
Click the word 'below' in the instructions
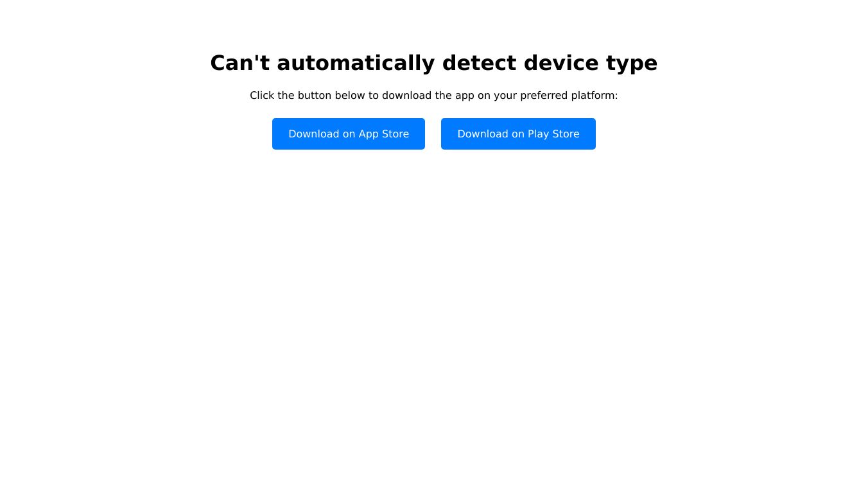[x=350, y=96]
